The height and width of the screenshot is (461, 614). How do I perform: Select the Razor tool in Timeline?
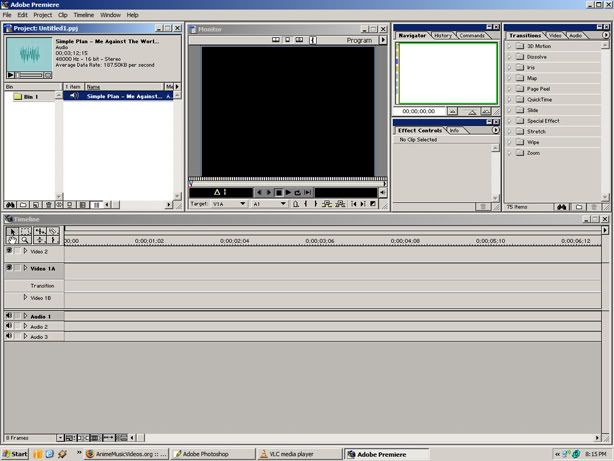[x=53, y=231]
